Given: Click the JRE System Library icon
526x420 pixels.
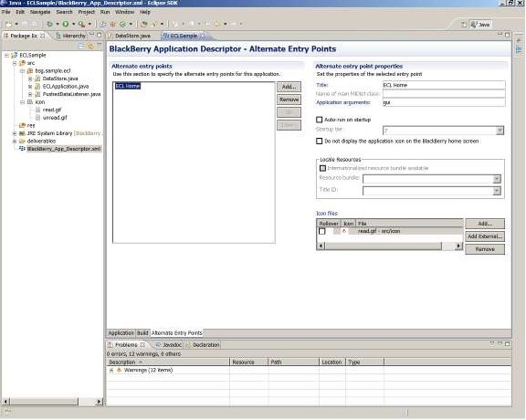Looking at the screenshot, I should point(22,133).
